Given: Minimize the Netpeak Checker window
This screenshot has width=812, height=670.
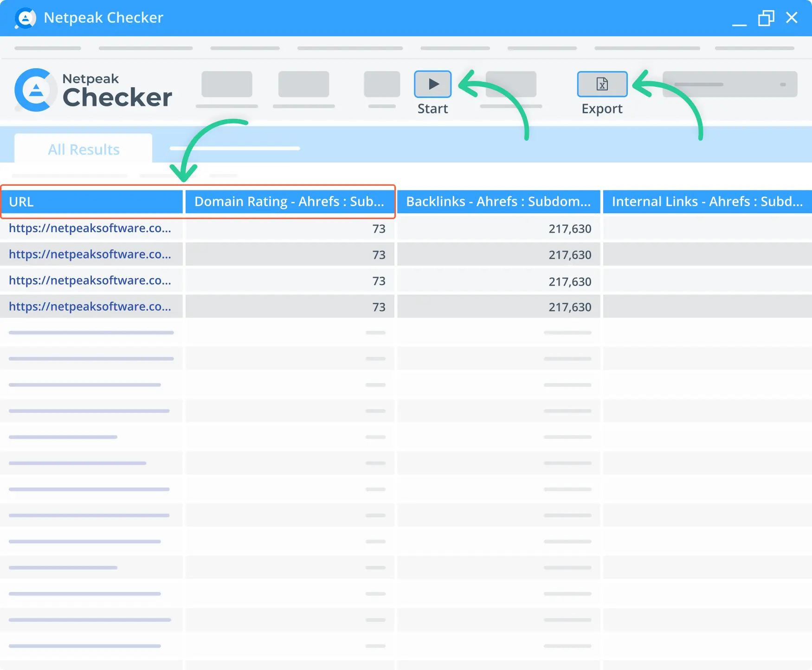Looking at the screenshot, I should coord(739,24).
